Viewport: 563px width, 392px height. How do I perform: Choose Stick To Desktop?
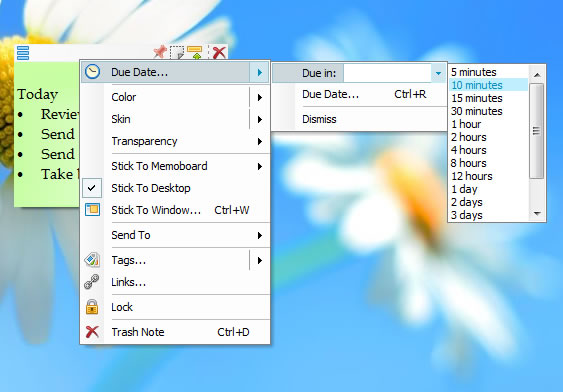(175, 188)
